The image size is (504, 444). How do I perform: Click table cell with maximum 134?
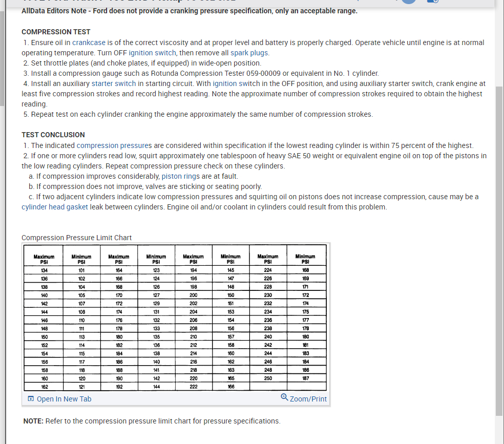point(44,270)
